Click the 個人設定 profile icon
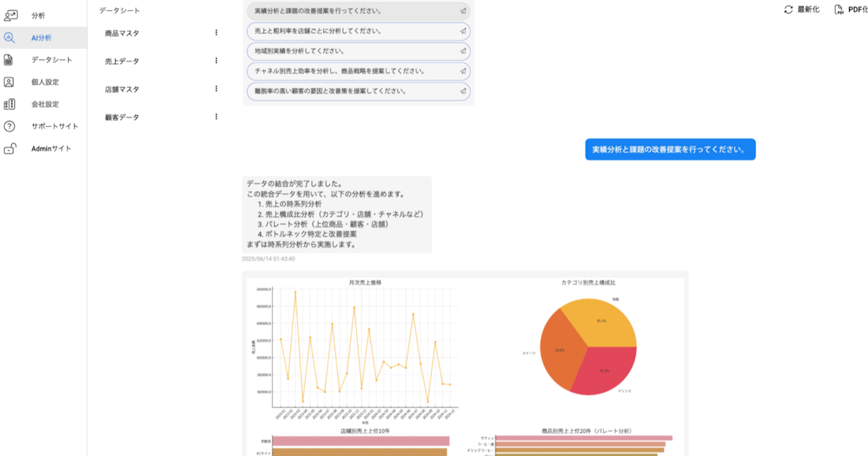 (9, 82)
